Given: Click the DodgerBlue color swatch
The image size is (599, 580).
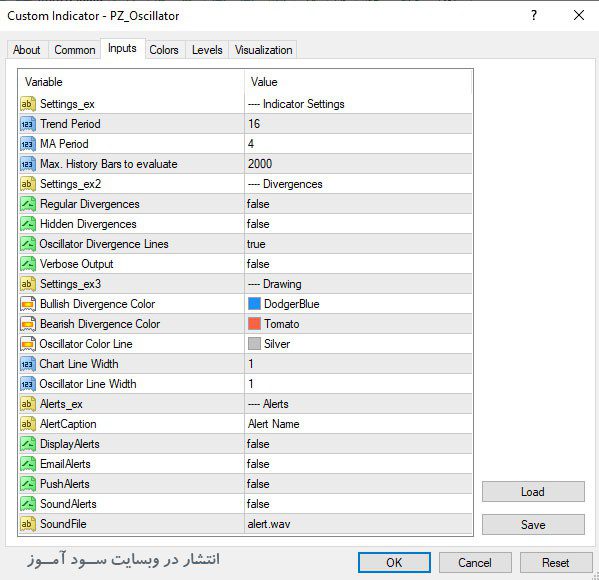Looking at the screenshot, I should (x=254, y=304).
